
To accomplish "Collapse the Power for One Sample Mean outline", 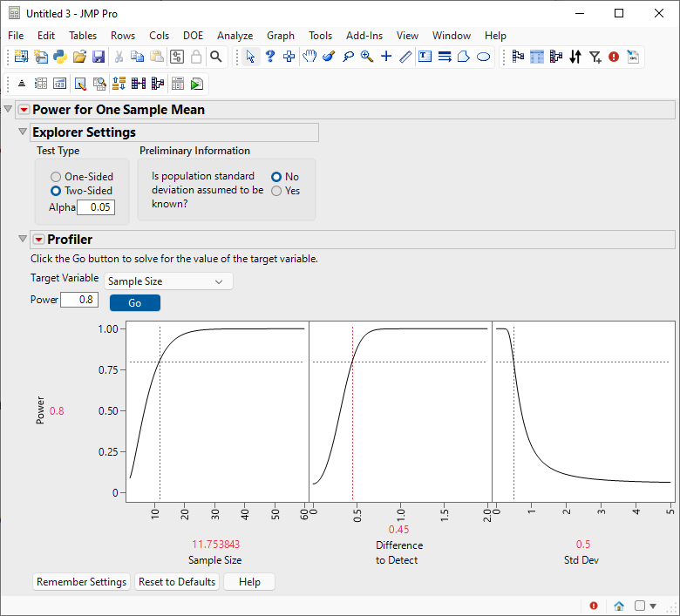I will point(8,109).
